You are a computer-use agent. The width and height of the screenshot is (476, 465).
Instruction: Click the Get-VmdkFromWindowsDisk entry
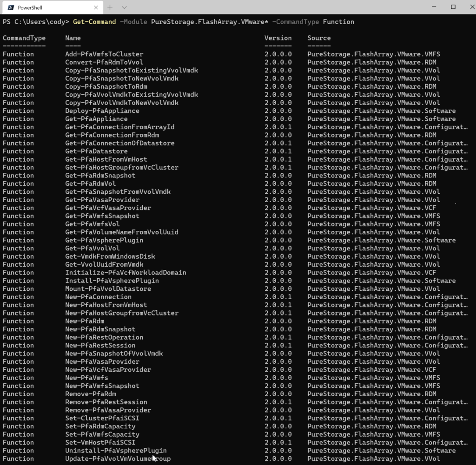coord(110,256)
